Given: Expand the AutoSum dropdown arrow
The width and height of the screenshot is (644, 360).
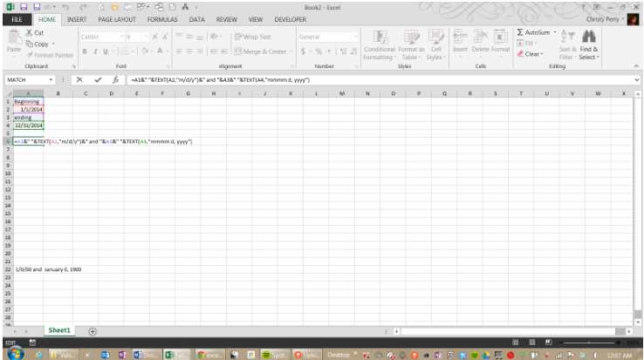Looking at the screenshot, I should (555, 32).
